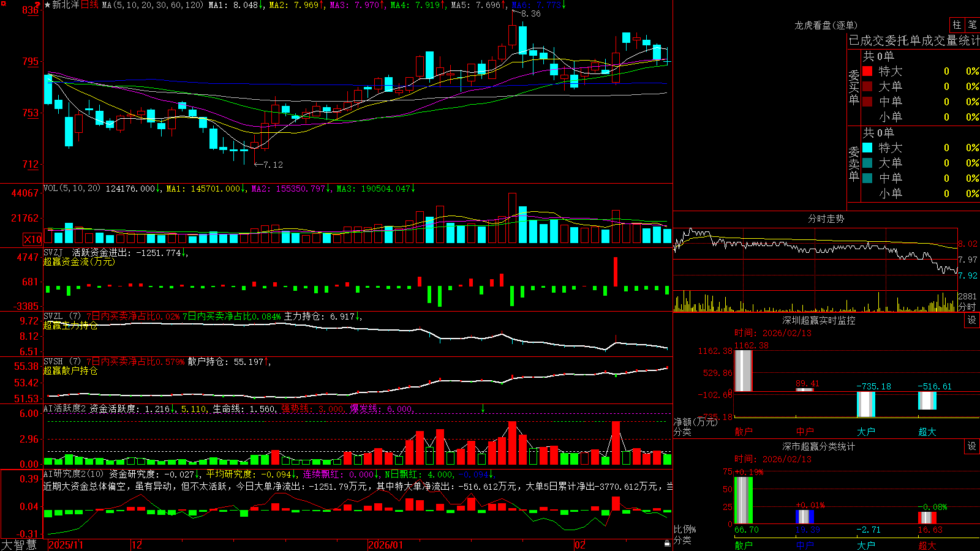Click the green down arrow in AI活跃度 header
The image size is (980, 551).
click(x=483, y=408)
